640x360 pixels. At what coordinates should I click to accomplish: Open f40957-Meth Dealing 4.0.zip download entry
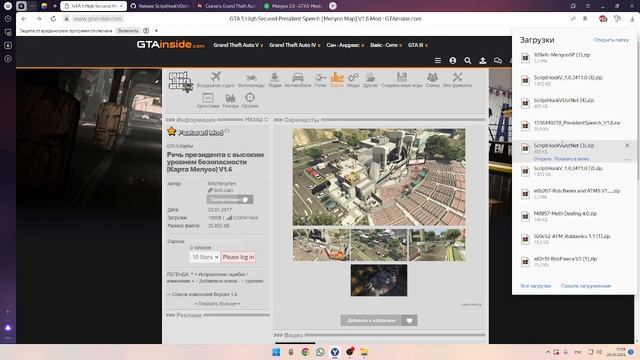(574, 216)
